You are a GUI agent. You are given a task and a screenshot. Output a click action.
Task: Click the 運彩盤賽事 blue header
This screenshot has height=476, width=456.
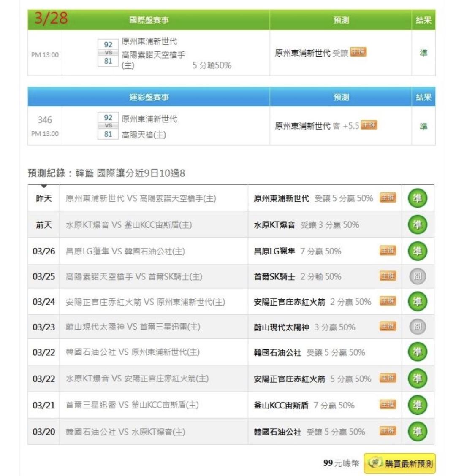point(149,97)
